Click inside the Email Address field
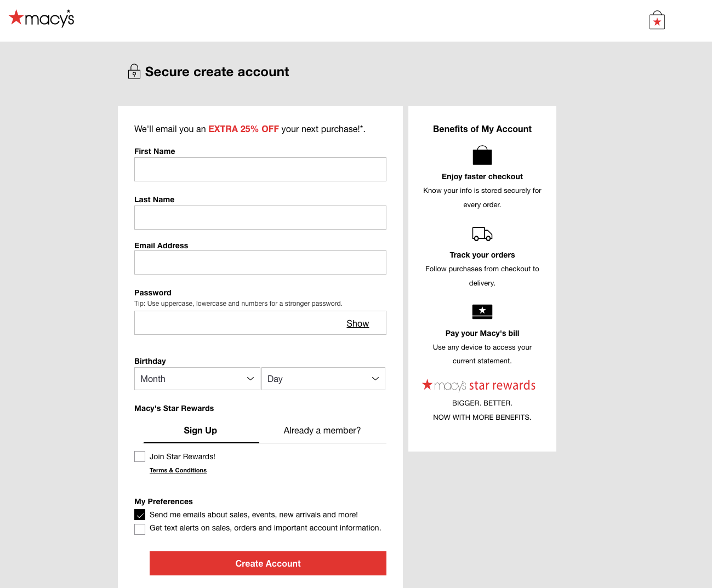The image size is (712, 588). (260, 262)
